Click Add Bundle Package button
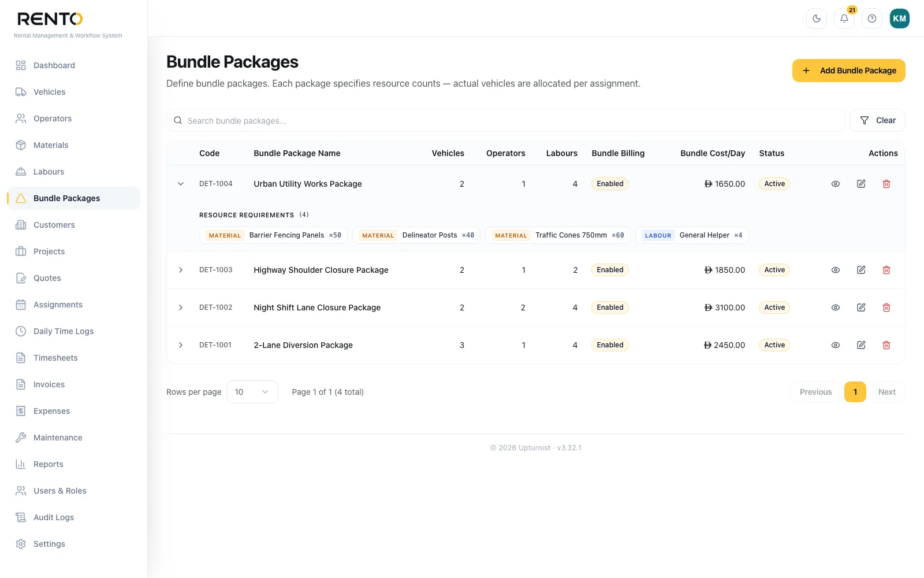924x578 pixels. click(848, 71)
